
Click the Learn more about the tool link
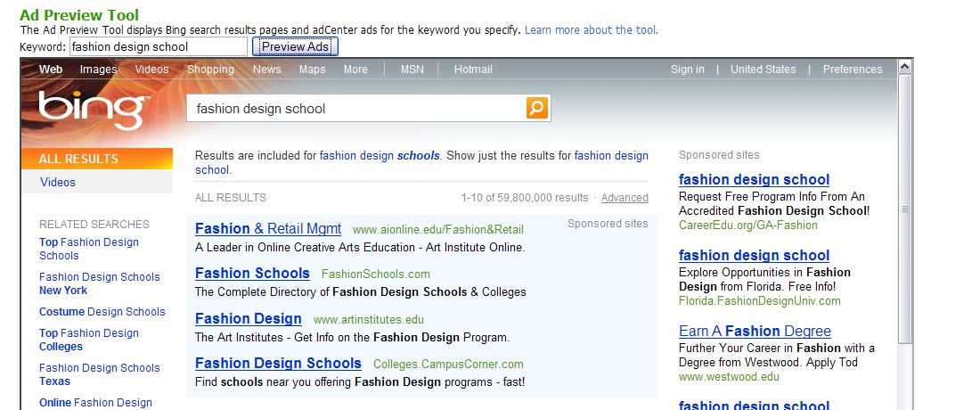pyautogui.click(x=591, y=30)
